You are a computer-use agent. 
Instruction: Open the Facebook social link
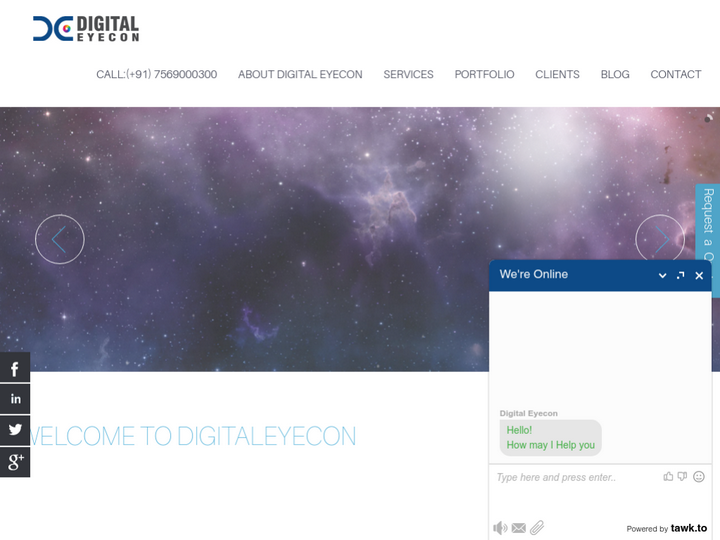[15, 369]
